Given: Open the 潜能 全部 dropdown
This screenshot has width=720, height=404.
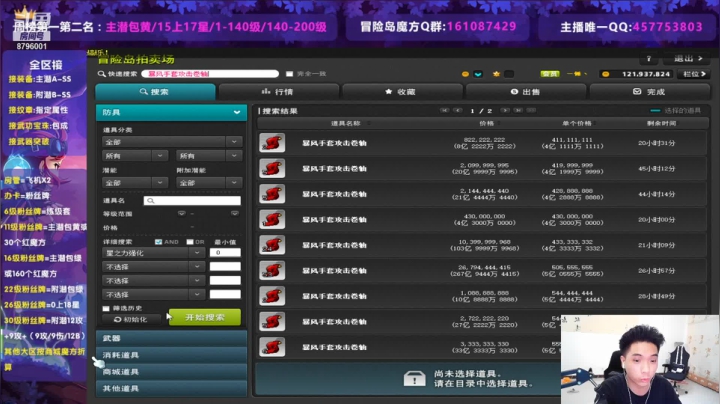Looking at the screenshot, I should pyautogui.click(x=135, y=183).
